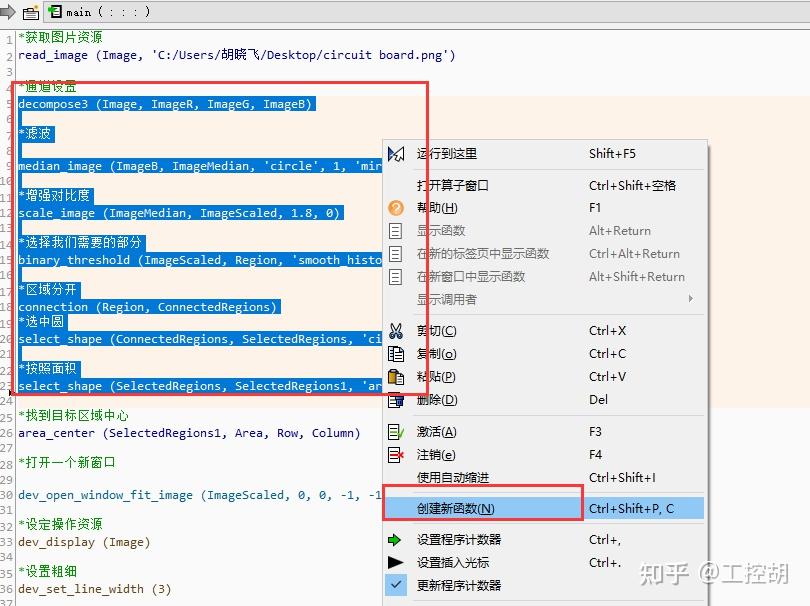The image size is (810, 606).
Task: Toggle the 更新程序计数器 checkmark
Action: coord(396,585)
